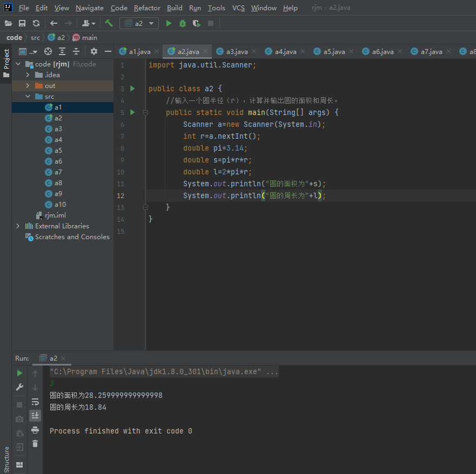Click the Debug bug icon in toolbar
The width and height of the screenshot is (476, 474).
183,23
